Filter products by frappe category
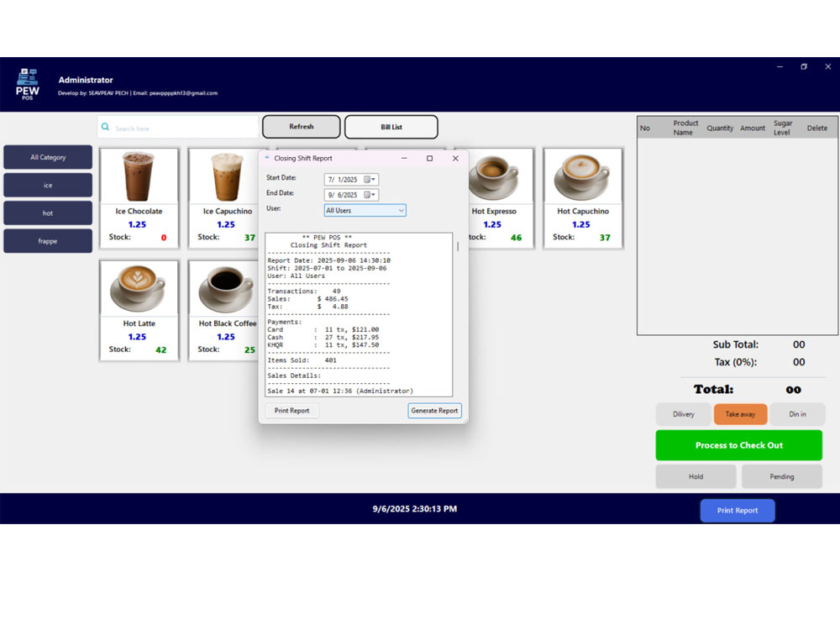This screenshot has height=630, width=840. (x=48, y=241)
